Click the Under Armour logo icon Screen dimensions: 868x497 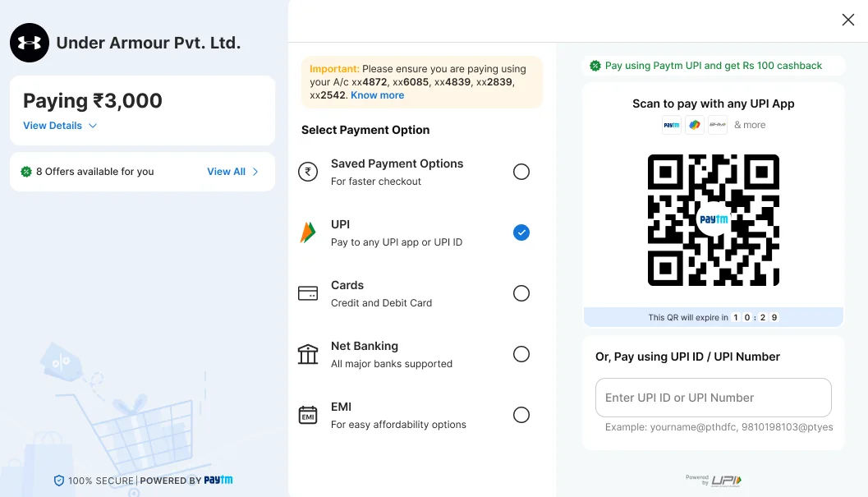[30, 43]
